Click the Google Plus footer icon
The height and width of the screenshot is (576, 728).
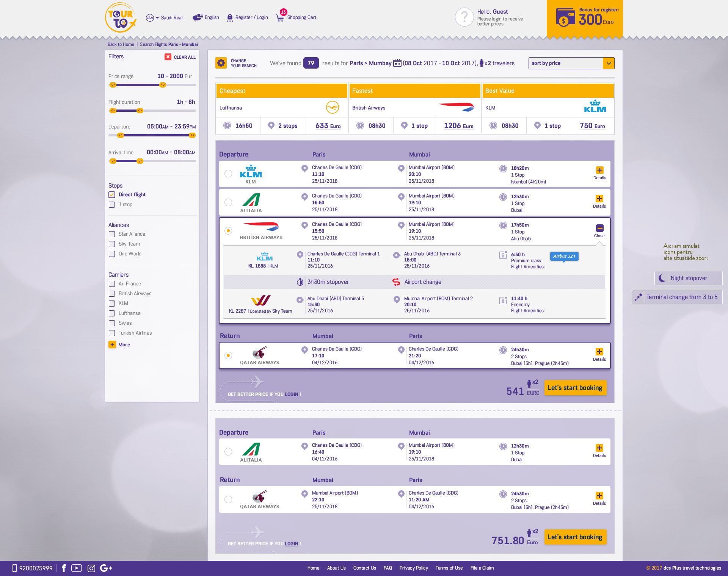(x=106, y=568)
